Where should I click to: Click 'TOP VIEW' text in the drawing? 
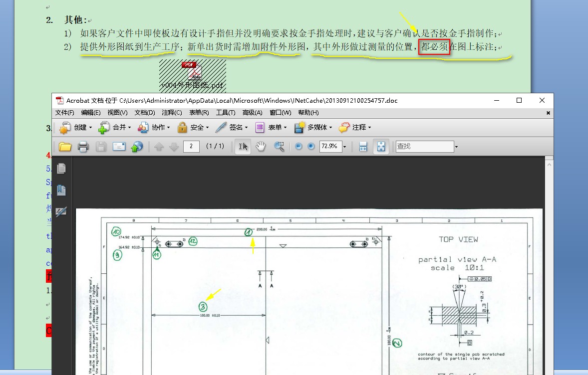tap(458, 239)
